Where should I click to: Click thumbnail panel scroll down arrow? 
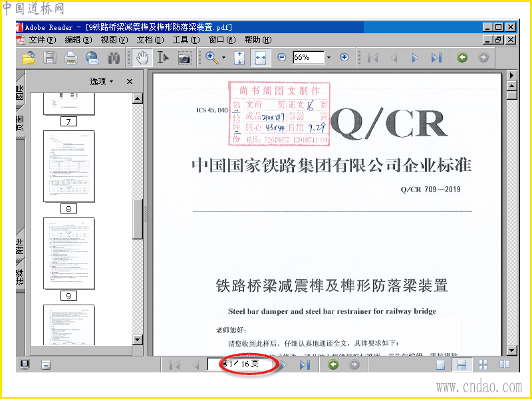coord(138,340)
